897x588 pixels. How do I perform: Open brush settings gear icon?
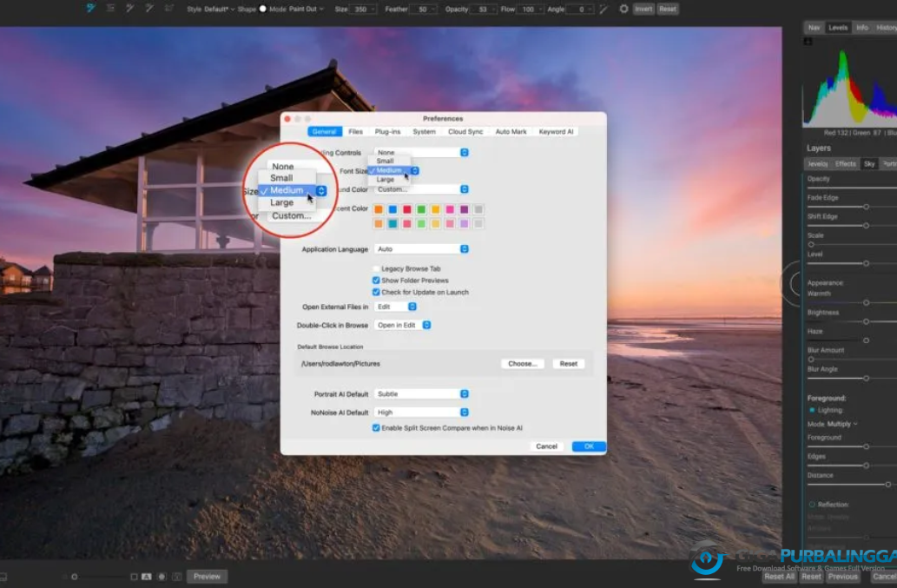pos(623,10)
